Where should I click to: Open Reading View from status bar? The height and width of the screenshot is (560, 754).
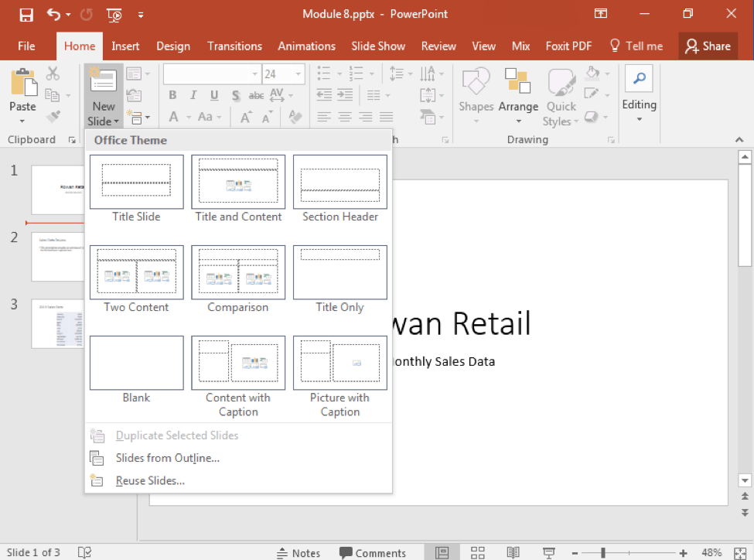click(x=513, y=553)
